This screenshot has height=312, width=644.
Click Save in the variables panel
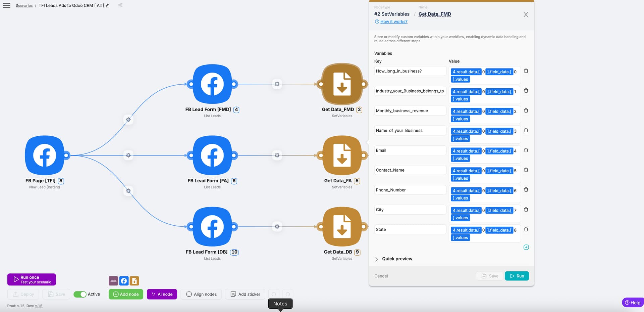(x=489, y=276)
